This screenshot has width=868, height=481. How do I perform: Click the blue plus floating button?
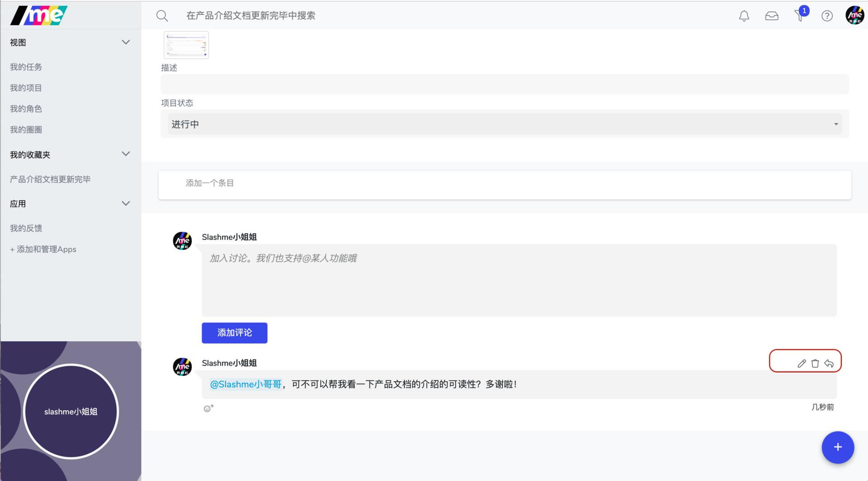838,447
